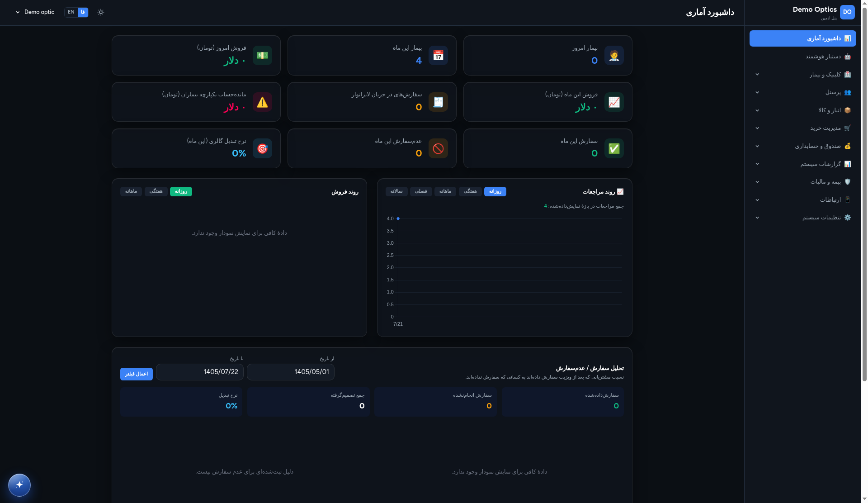Click the warning triangle icon in balance card
This screenshot has width=868, height=503.
tap(262, 102)
